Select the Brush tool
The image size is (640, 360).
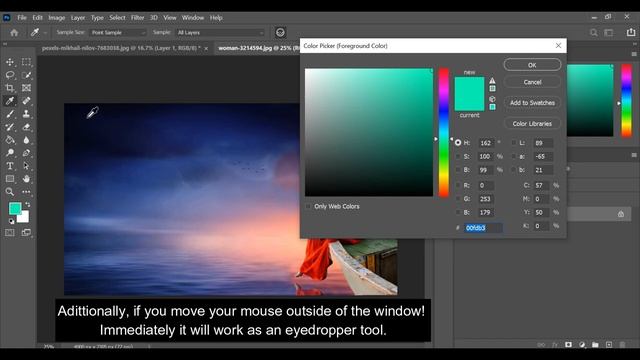(10, 114)
